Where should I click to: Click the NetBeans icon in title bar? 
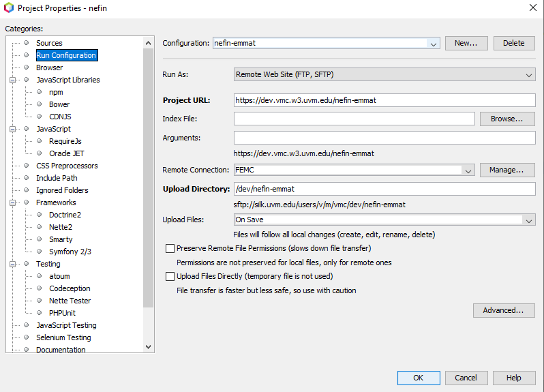click(x=9, y=8)
